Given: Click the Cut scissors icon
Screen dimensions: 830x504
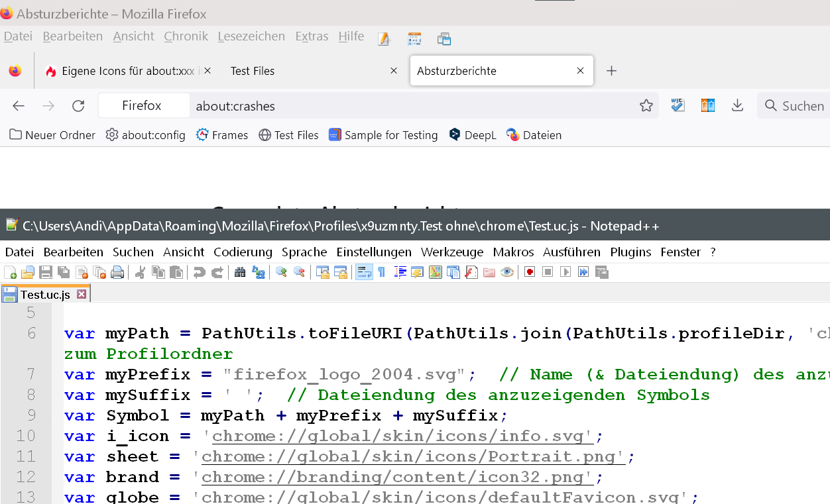Looking at the screenshot, I should tap(140, 272).
